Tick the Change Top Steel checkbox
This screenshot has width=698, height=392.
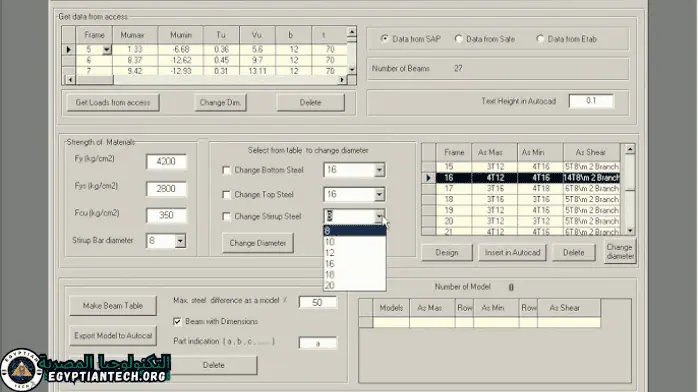coord(226,194)
